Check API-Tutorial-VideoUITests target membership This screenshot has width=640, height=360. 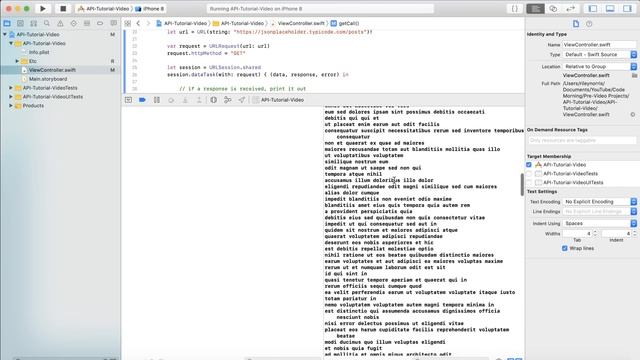tap(529, 183)
